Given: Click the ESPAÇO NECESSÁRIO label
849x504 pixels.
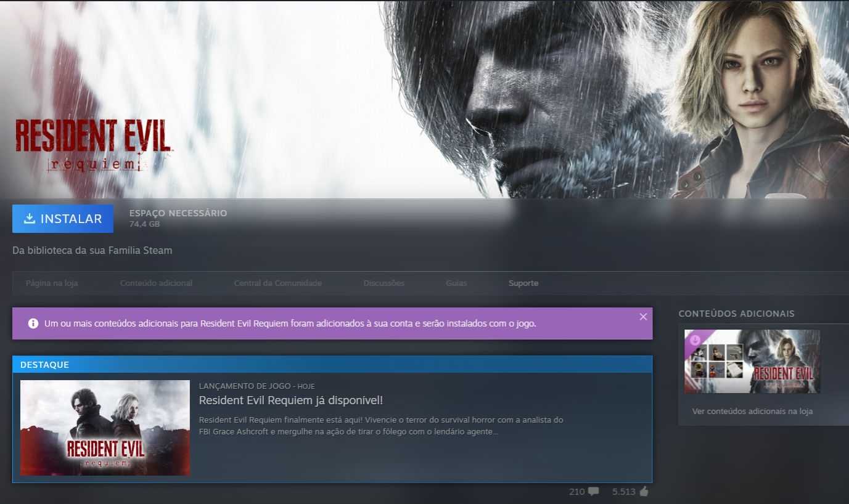Looking at the screenshot, I should tap(178, 213).
